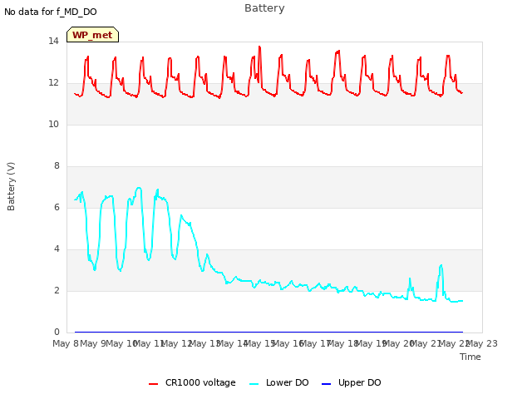Click the red CR1000 voltage legend swatch
This screenshot has height=399, width=532.
click(153, 384)
